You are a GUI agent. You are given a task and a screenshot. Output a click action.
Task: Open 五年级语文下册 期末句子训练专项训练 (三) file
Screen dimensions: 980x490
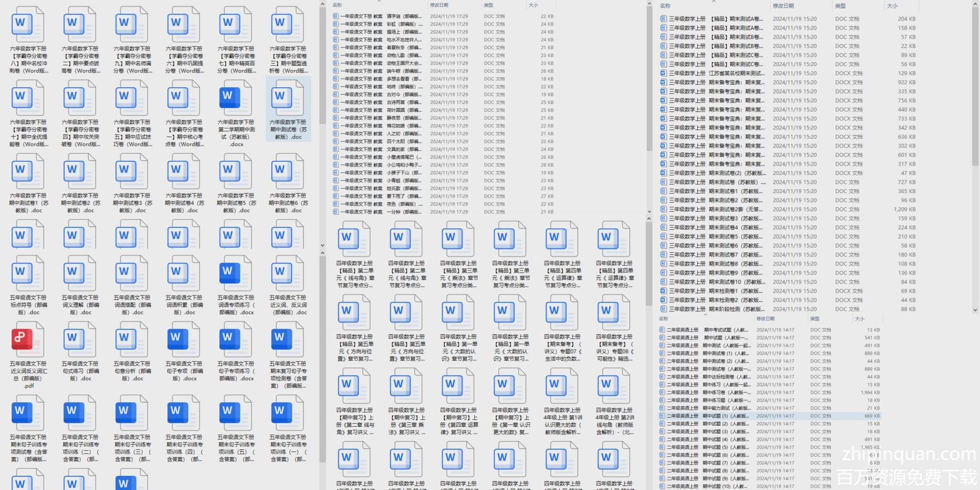pyautogui.click(x=132, y=413)
